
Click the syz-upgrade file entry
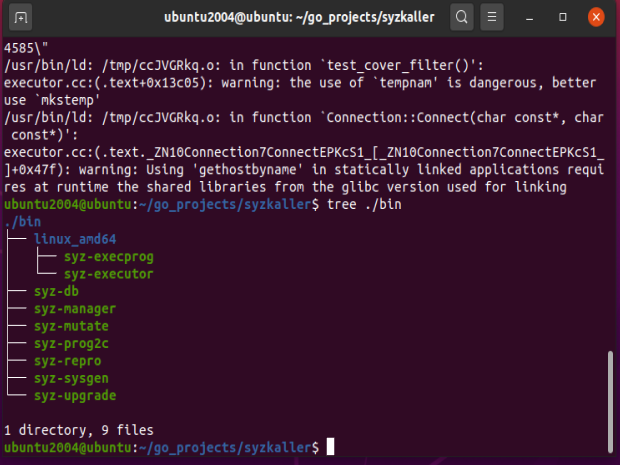click(74, 395)
